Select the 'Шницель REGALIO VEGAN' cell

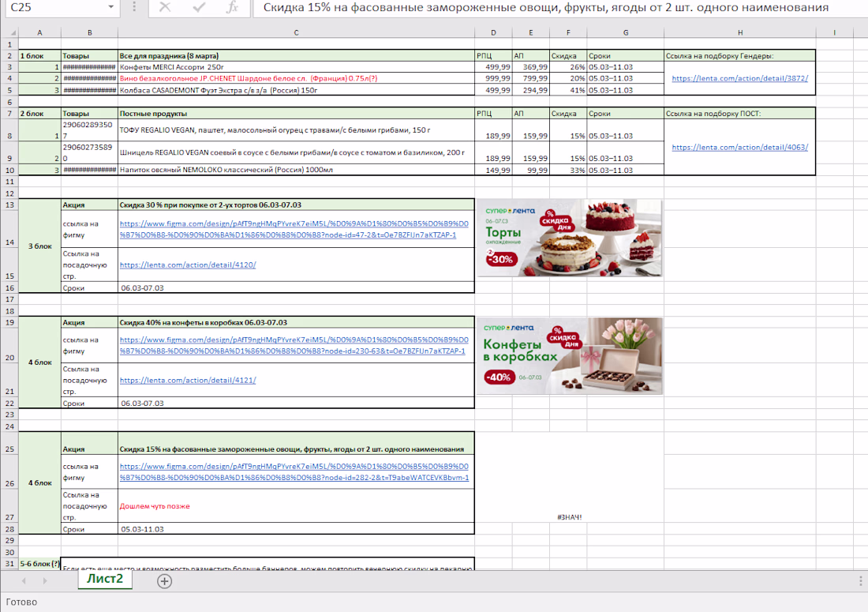click(x=296, y=153)
